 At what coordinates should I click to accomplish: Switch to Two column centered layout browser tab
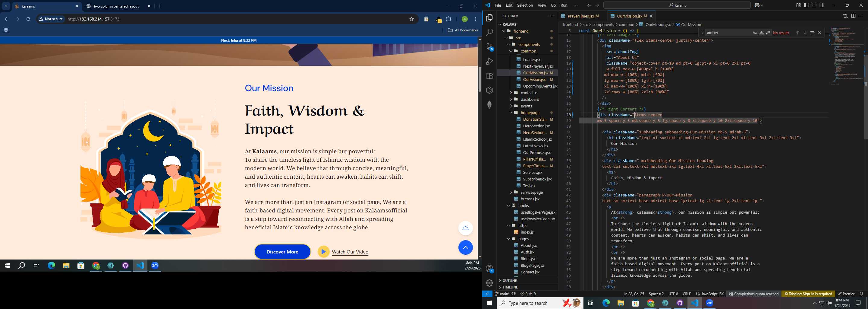click(115, 6)
